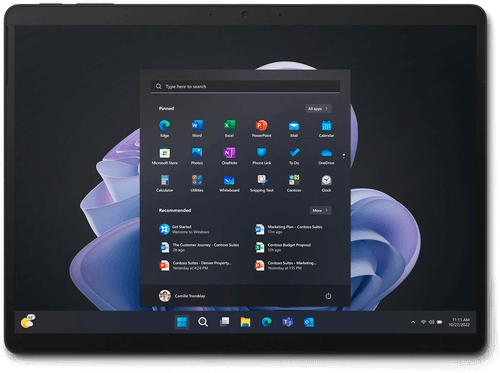This screenshot has width=500, height=373.
Task: Open network, volume and battery quick settings
Action: pos(432,322)
